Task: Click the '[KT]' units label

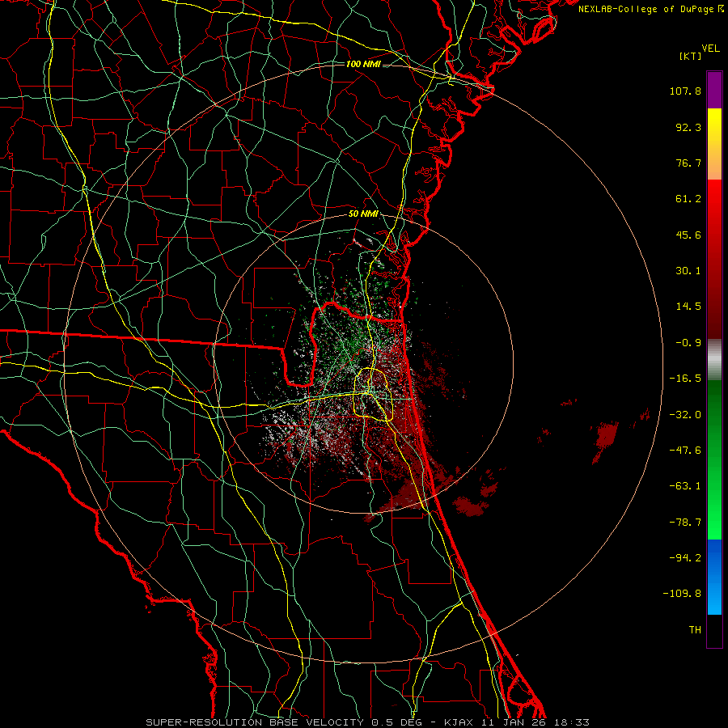Action: [690, 56]
